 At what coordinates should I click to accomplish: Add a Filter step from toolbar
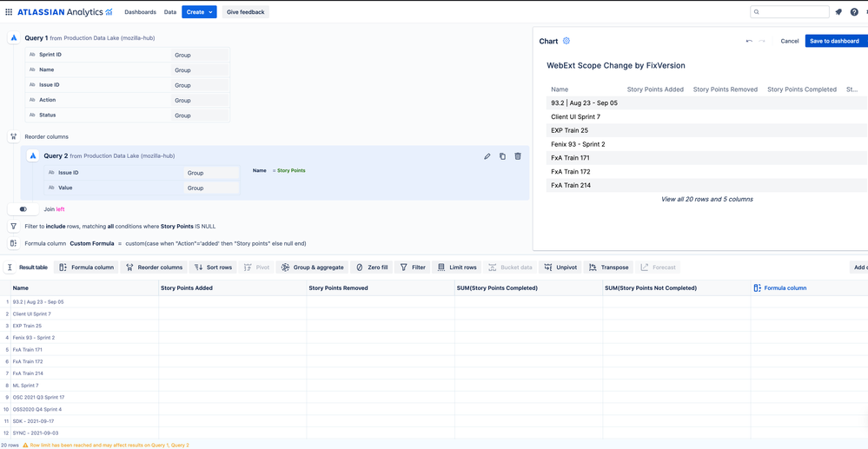click(413, 267)
